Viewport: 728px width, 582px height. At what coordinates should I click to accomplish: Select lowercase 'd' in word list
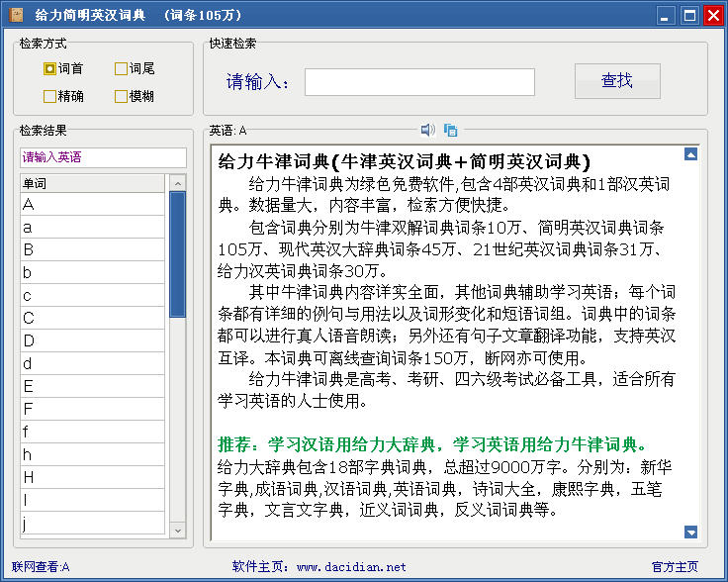92,363
